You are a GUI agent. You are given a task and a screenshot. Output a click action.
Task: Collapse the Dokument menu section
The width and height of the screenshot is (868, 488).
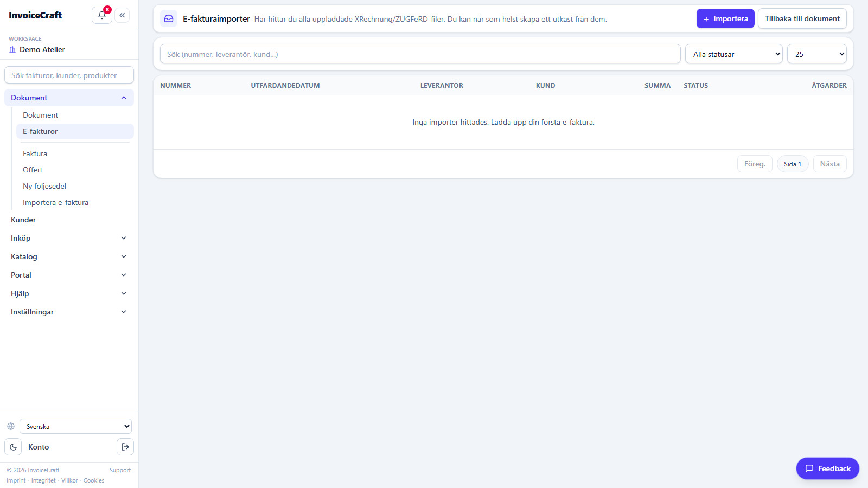[x=69, y=98]
